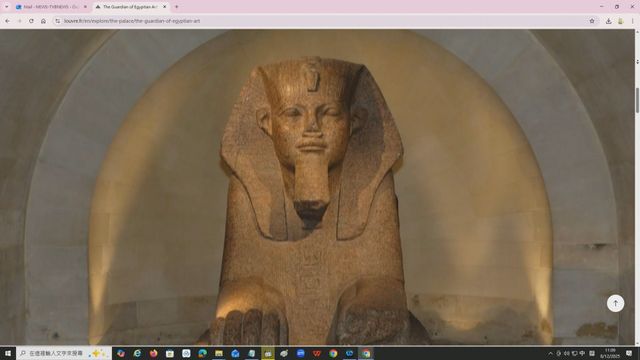Click the page vertical scrollbar thumb
Image resolution: width=640 pixels, height=360 pixels.
(637, 100)
